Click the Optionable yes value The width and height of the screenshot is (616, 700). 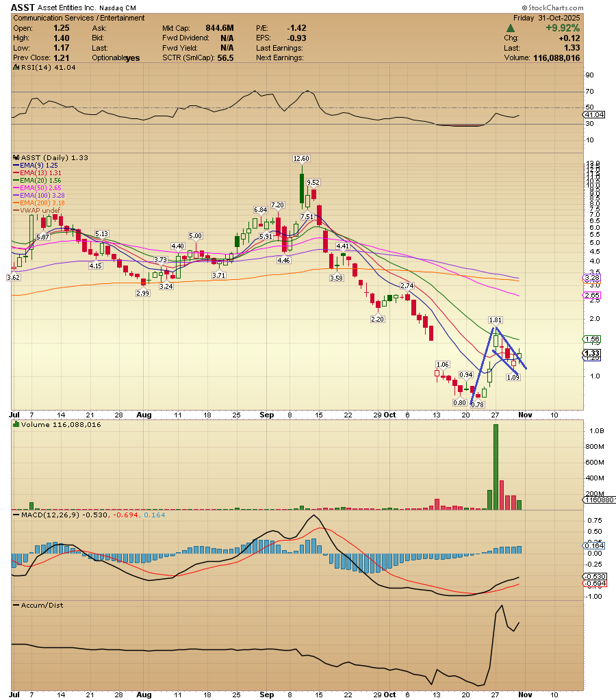tap(133, 58)
